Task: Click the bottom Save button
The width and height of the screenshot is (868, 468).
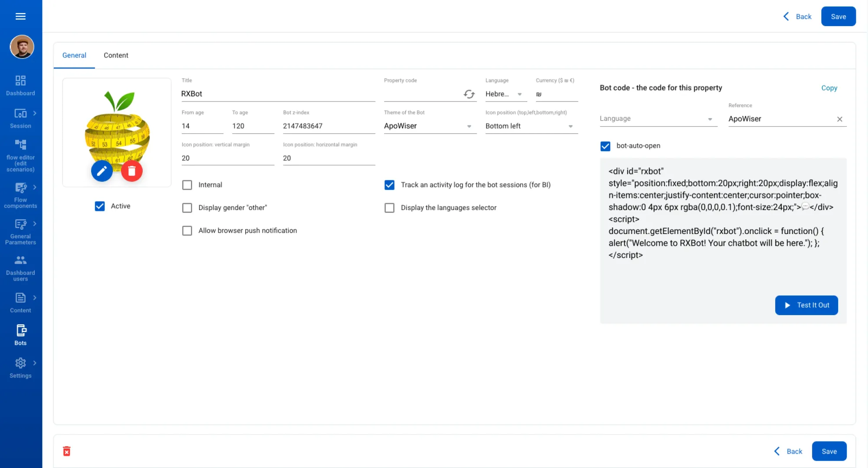Action: coord(829,451)
